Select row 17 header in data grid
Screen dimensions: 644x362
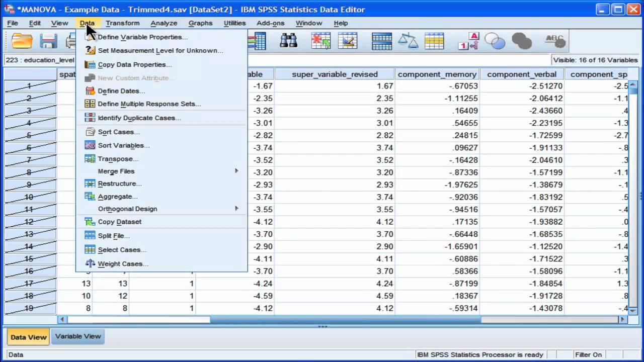point(29,284)
